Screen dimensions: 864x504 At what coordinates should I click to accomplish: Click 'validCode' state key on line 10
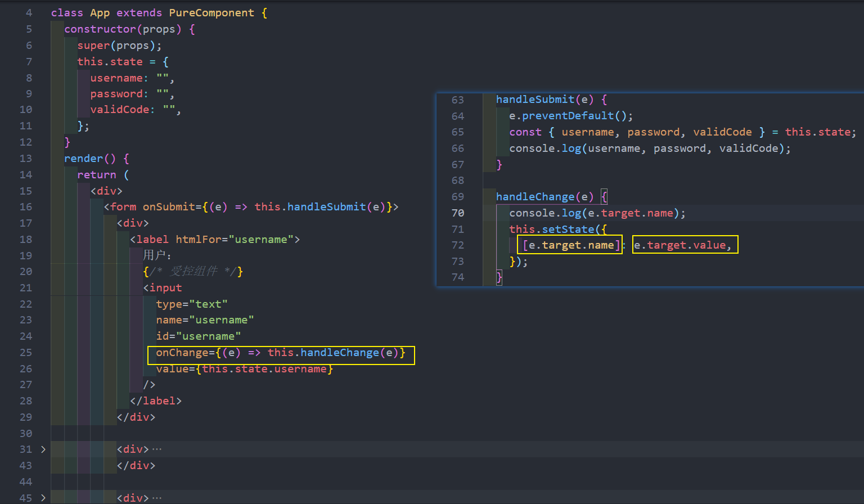(x=120, y=110)
